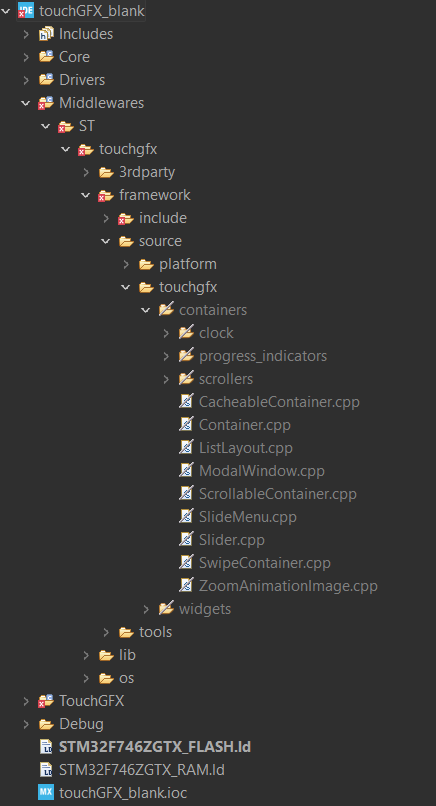Click the Container.cpp file icon
Screen dimensions: 436x806
pyautogui.click(x=186, y=425)
